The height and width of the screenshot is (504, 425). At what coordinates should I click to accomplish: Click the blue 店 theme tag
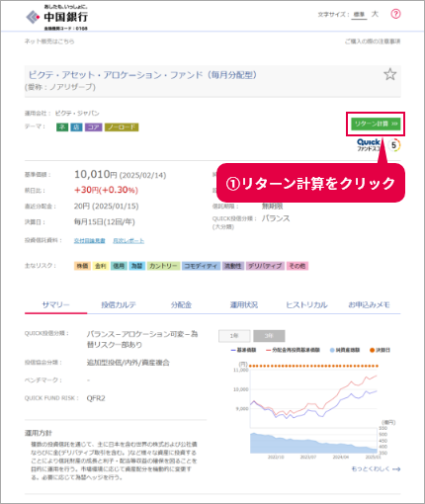[76, 127]
